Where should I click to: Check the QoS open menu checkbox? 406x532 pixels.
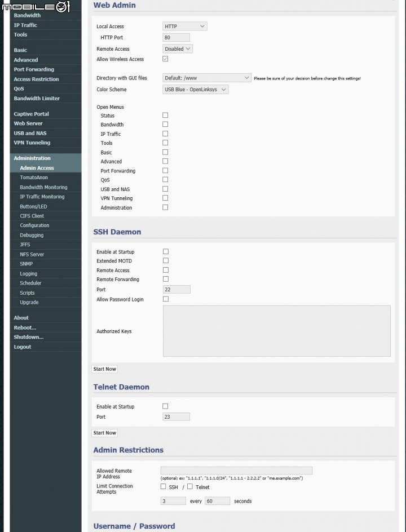pos(165,179)
